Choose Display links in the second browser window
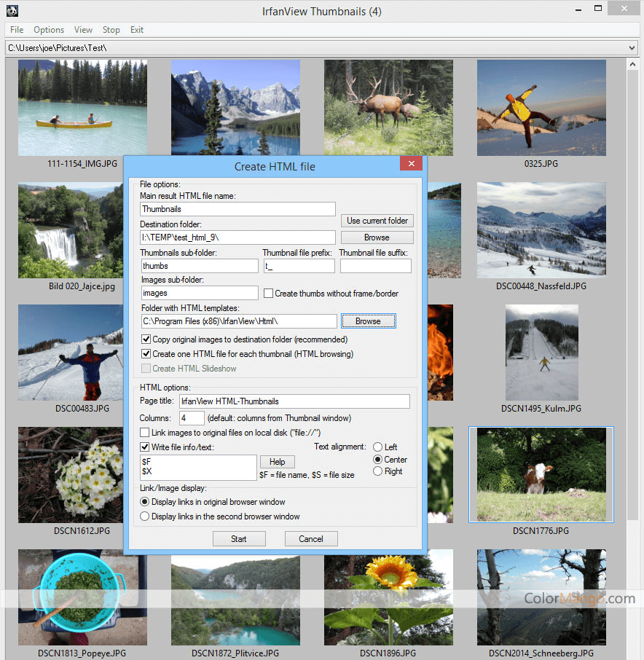This screenshot has width=644, height=660. (x=145, y=516)
